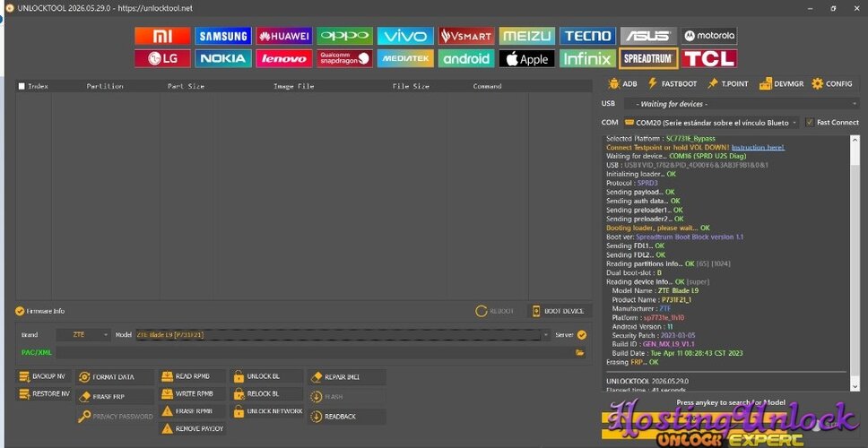Select the Apple brand logo
Image resolution: width=868 pixels, height=448 pixels.
pyautogui.click(x=526, y=58)
